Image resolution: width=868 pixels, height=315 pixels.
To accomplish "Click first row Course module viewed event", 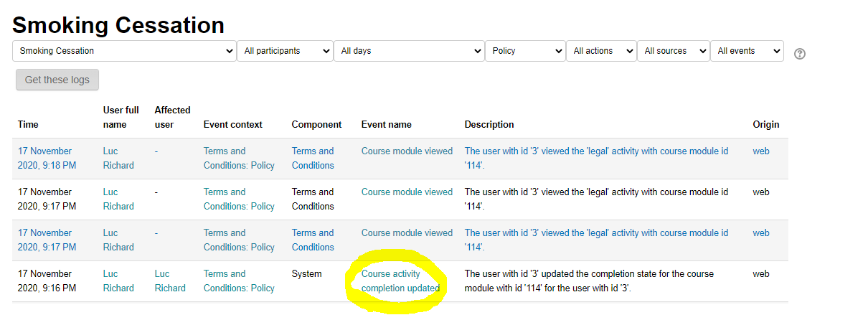I will coord(407,151).
